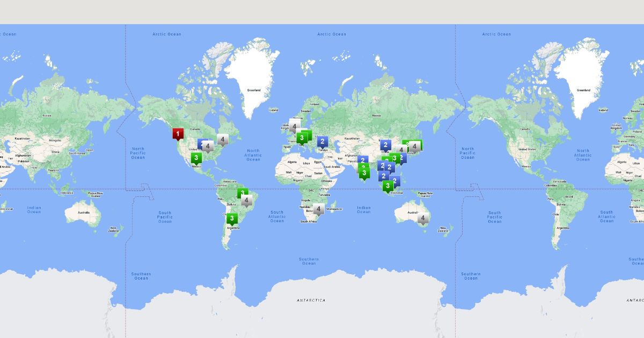Screen dimensions: 644x338
Task: Click the green 3 marker on southern India
Action: (364, 173)
